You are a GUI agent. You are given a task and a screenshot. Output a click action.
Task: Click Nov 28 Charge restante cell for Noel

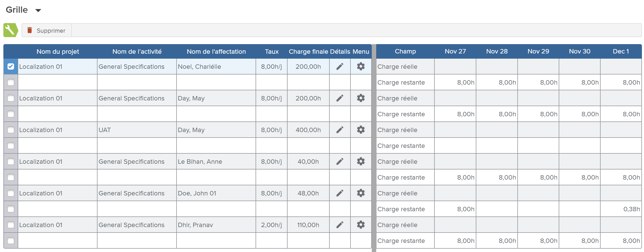tap(497, 83)
